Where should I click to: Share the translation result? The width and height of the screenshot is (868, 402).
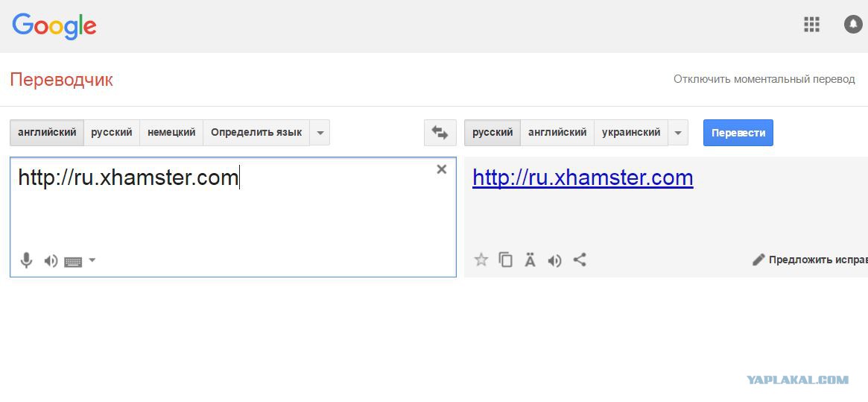coord(580,260)
